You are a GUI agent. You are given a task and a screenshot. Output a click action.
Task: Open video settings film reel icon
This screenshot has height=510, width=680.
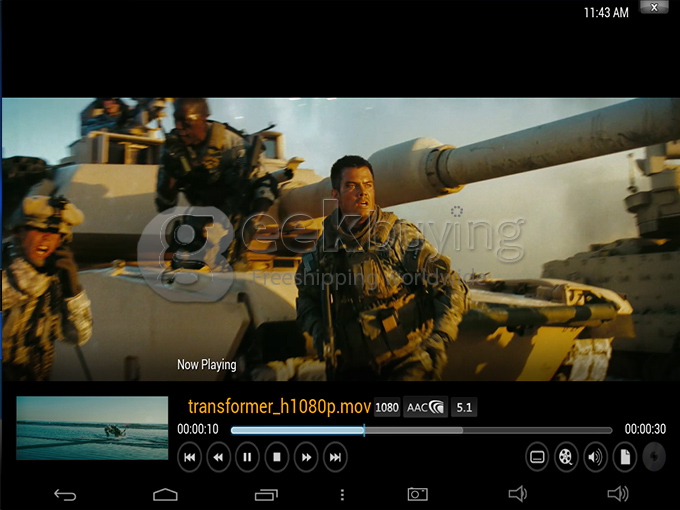coord(566,457)
